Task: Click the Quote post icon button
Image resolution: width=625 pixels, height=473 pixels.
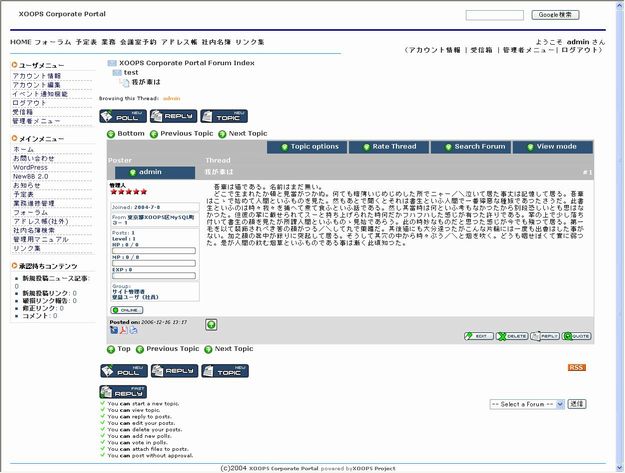Action: [577, 337]
